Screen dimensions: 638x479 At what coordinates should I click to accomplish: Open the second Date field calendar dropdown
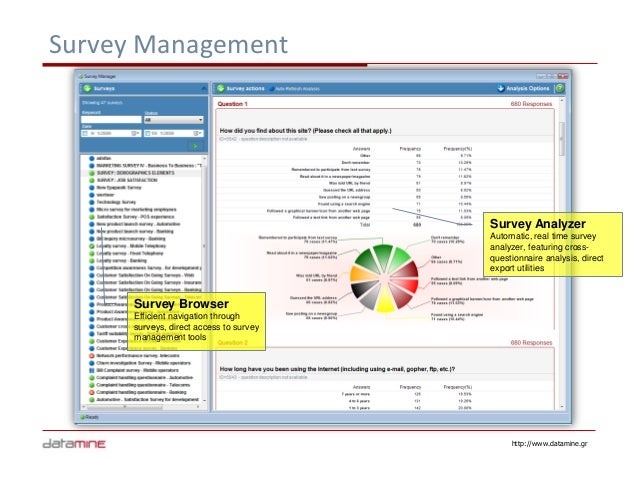(x=198, y=133)
